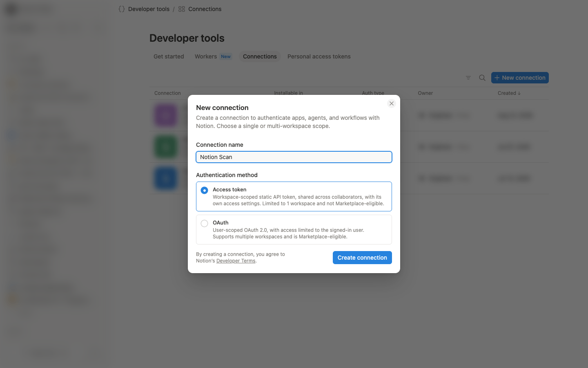Click the Create connection button
The width and height of the screenshot is (588, 368).
[362, 258]
